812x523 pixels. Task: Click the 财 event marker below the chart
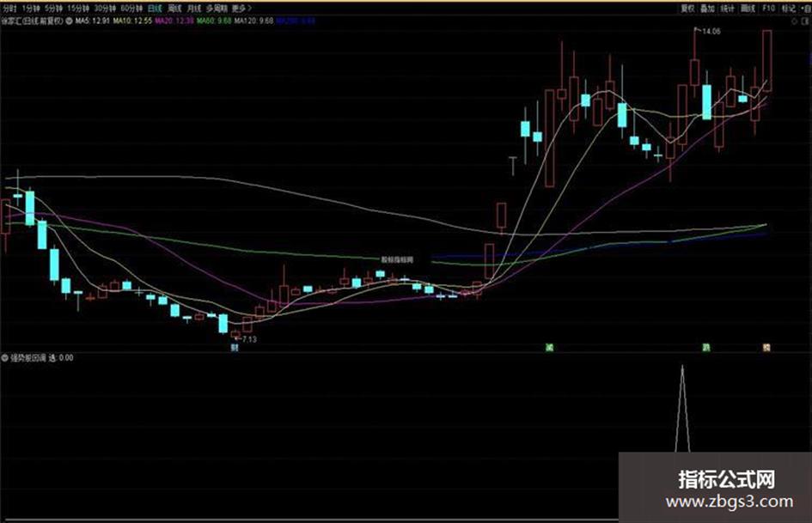tap(235, 348)
